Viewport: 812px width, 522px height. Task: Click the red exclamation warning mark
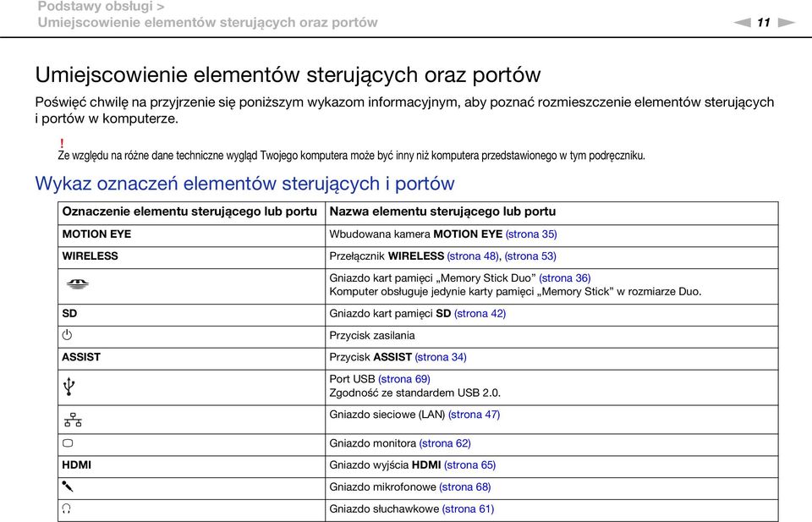(x=62, y=143)
